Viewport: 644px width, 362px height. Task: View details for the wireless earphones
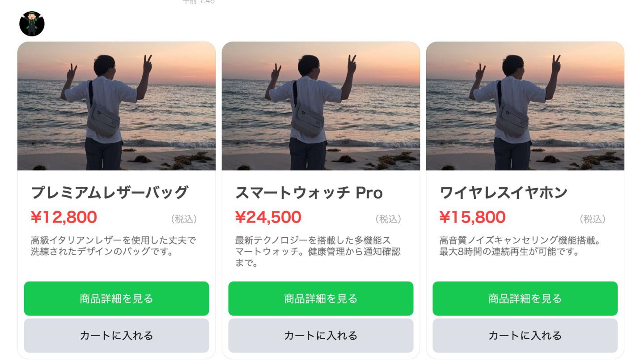(x=525, y=299)
